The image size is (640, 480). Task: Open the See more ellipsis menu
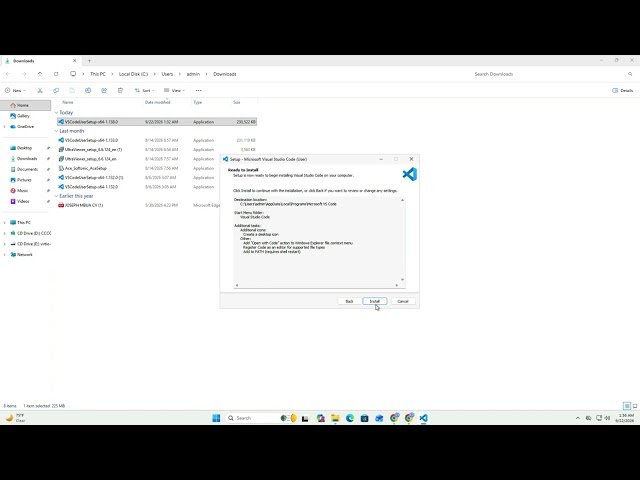tap(198, 90)
